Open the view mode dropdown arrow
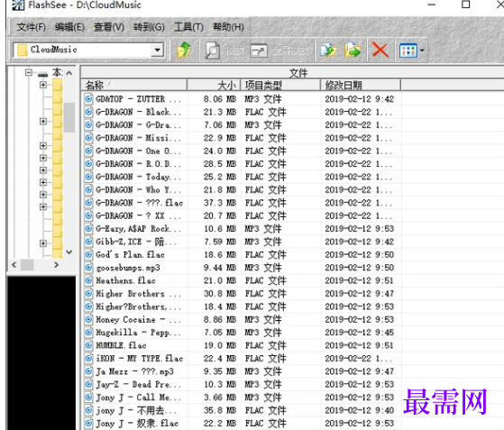 (422, 50)
